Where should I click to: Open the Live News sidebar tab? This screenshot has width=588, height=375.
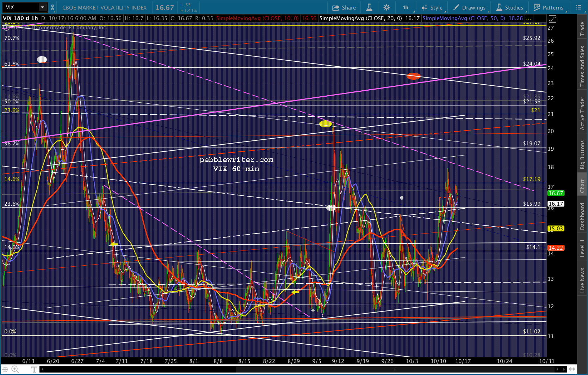tap(582, 280)
